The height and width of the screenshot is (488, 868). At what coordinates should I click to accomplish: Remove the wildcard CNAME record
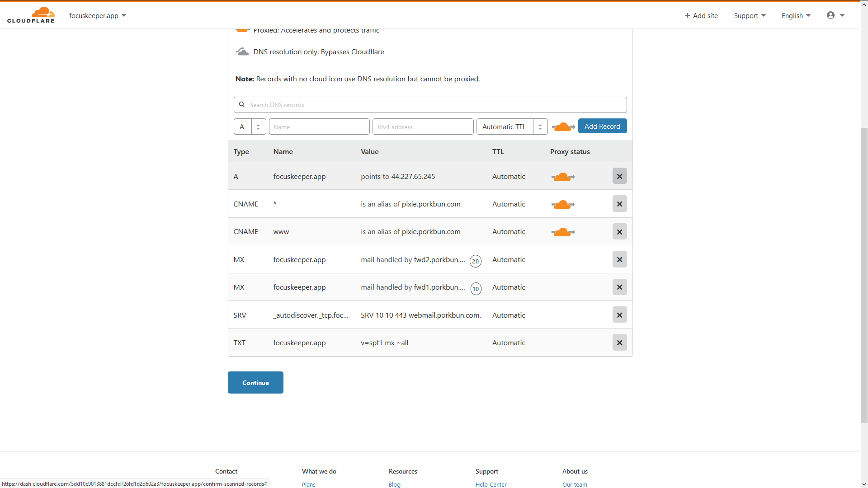click(x=619, y=204)
